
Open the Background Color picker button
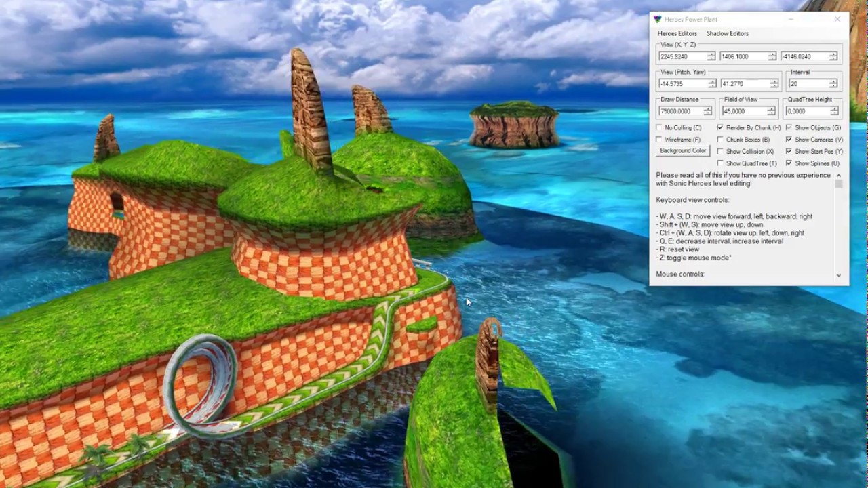(x=683, y=151)
